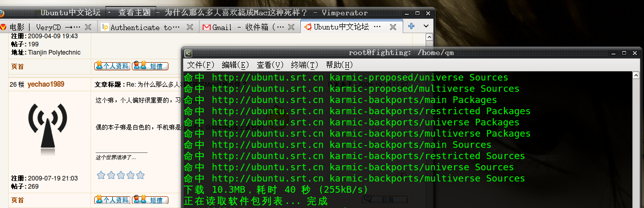Expand the browser's list-all-tabs dropdown arrow

tap(426, 27)
